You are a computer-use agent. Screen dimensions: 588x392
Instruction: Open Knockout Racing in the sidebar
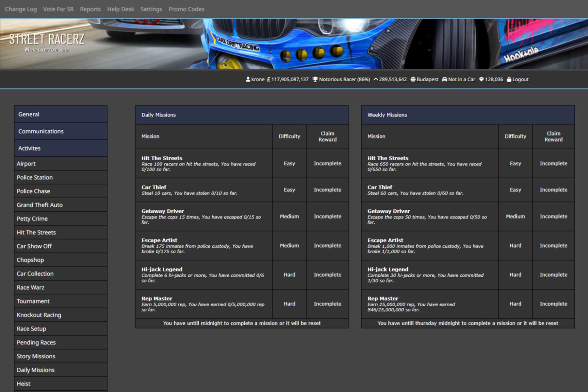(x=61, y=315)
